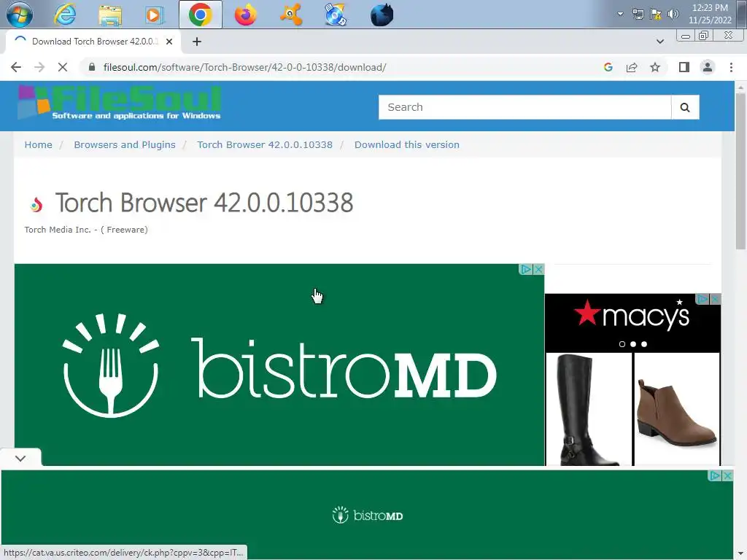Viewport: 747px width, 560px height.
Task: Open a new Chrome tab
Action: (x=197, y=42)
